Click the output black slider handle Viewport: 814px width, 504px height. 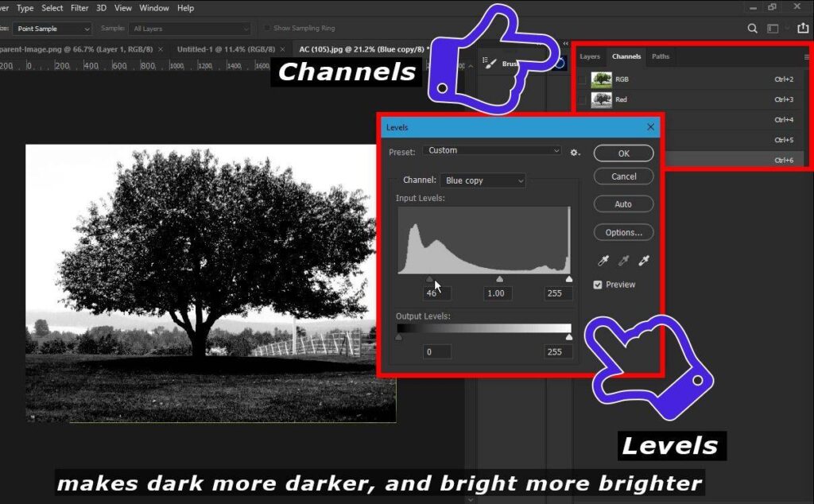point(398,337)
